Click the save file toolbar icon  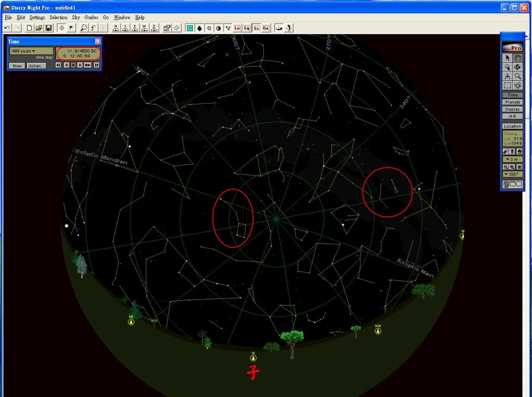(48, 28)
